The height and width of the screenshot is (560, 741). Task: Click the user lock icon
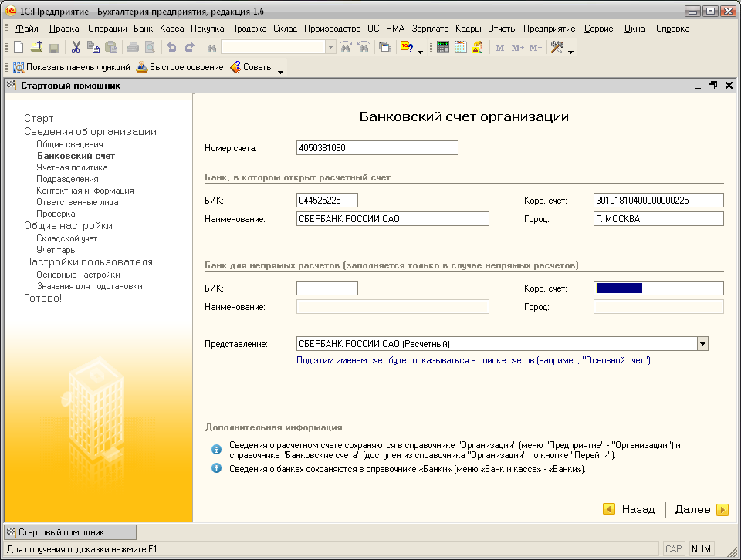[478, 47]
